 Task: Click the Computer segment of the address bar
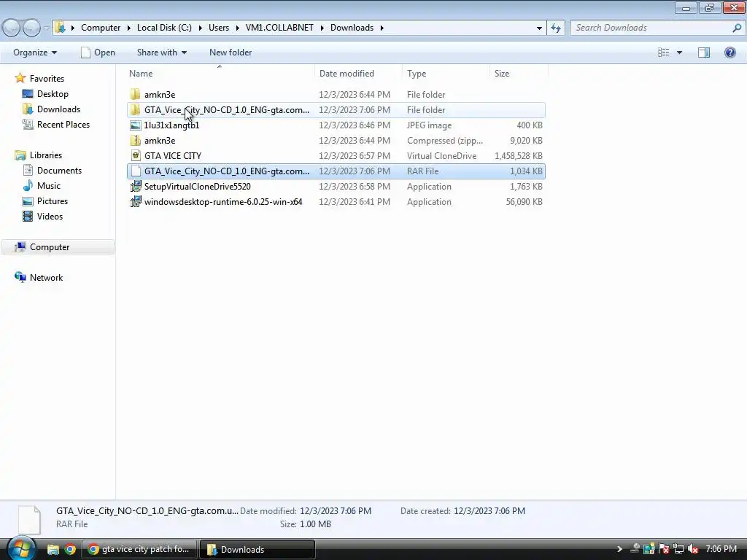[101, 28]
